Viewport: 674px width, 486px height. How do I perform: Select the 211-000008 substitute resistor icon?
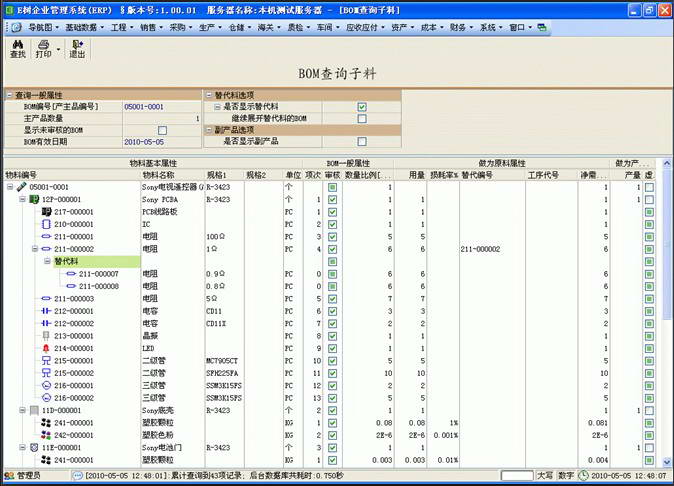coord(71,286)
